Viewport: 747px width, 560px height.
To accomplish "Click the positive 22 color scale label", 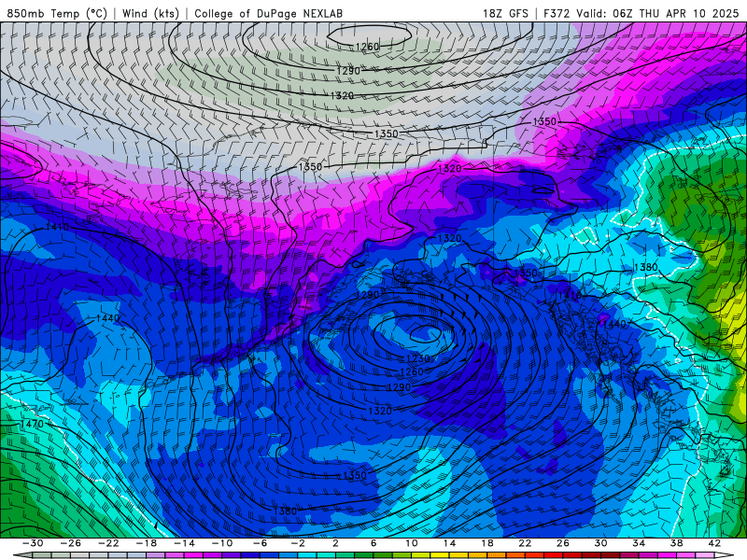I will [525, 543].
